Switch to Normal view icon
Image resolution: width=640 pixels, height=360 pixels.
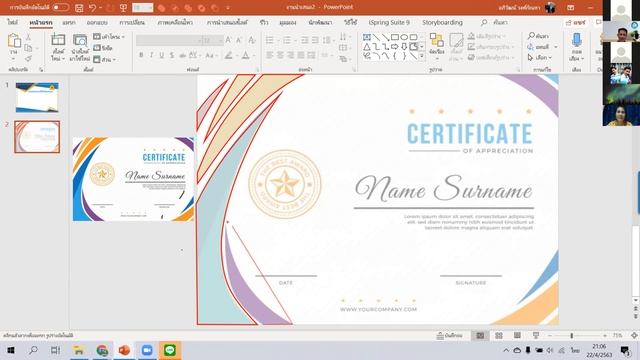(480, 336)
